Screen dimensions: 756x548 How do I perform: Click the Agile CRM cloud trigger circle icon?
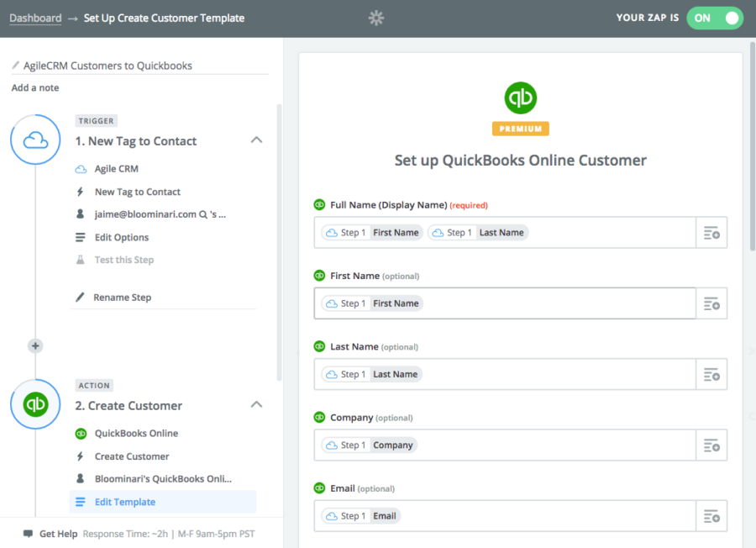[x=35, y=140]
